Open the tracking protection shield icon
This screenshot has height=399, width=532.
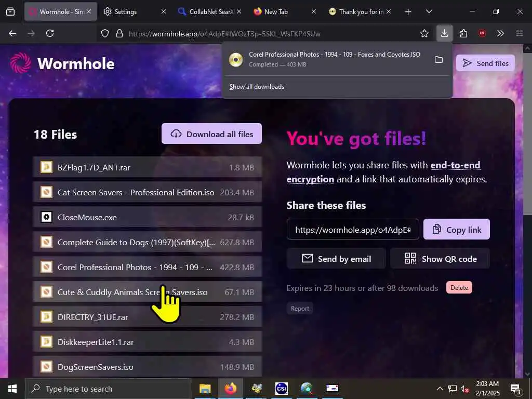(x=105, y=33)
